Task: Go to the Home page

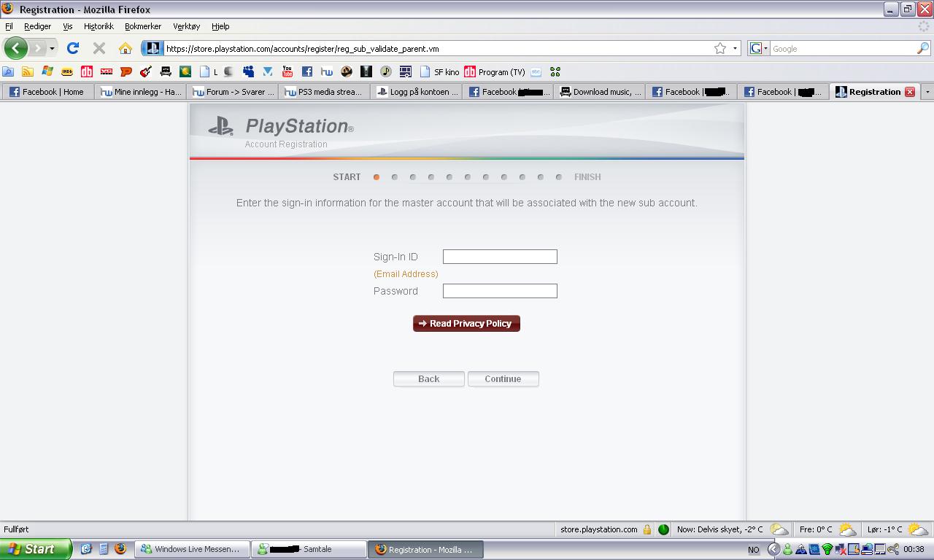Action: point(126,48)
